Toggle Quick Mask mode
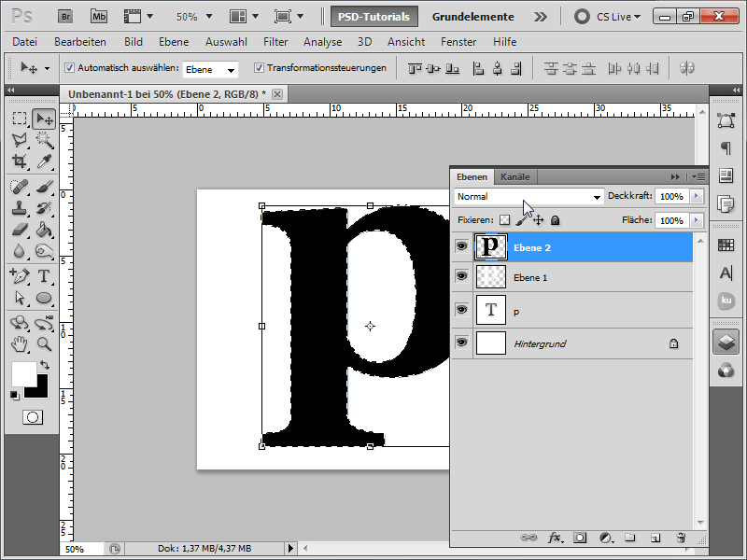 coord(33,417)
